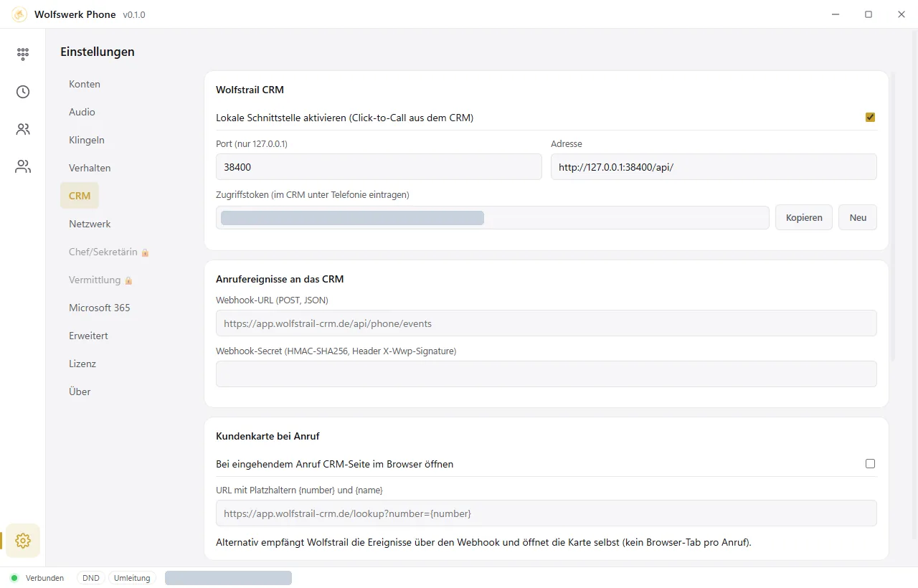Open the lower two-person icon in sidebar
Screen dimensions: 918x588
(x=23, y=167)
